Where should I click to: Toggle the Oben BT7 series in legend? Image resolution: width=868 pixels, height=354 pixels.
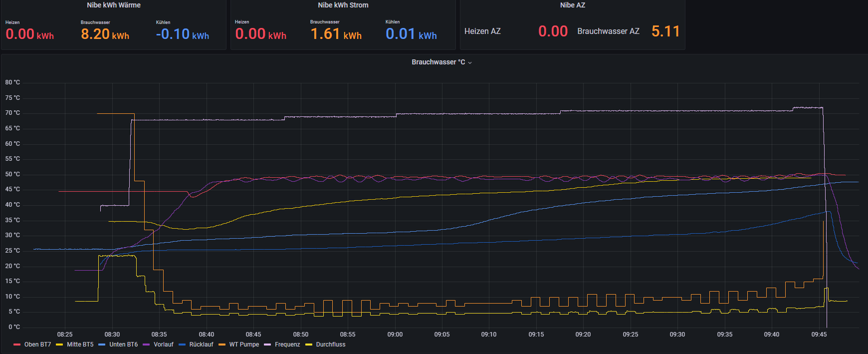click(x=37, y=345)
